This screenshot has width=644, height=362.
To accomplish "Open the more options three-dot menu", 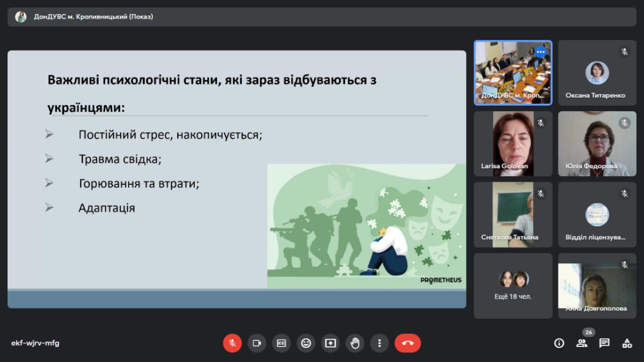I will (379, 343).
